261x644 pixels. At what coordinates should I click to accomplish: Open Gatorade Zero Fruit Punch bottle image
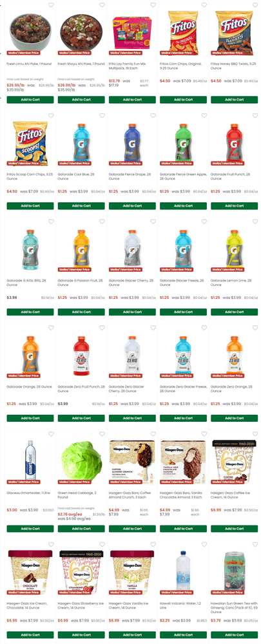click(x=81, y=355)
